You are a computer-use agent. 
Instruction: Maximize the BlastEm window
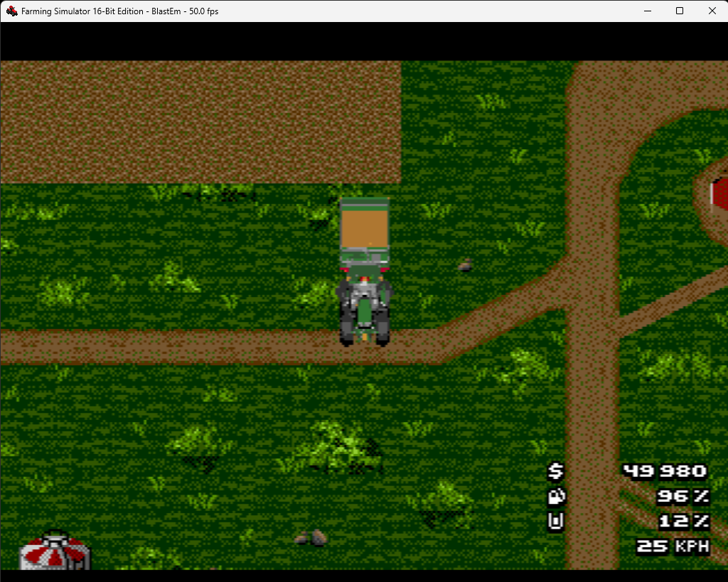pyautogui.click(x=680, y=11)
